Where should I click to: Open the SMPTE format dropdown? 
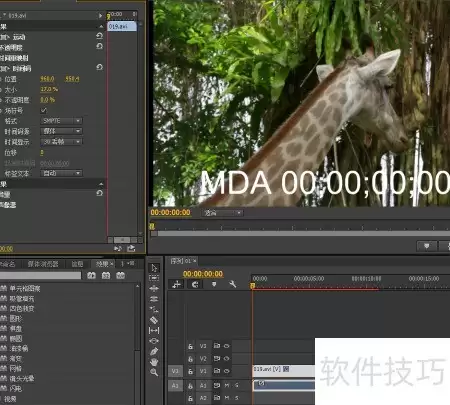(62, 121)
